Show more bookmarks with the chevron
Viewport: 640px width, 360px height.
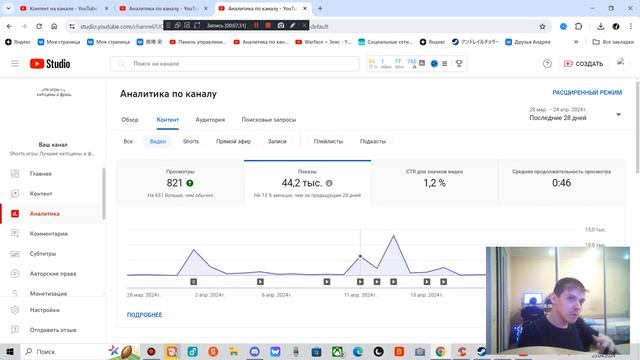[x=576, y=42]
